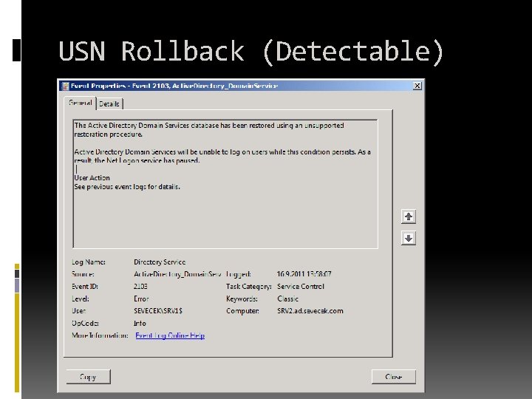Click the 'More Information:' label

100,335
